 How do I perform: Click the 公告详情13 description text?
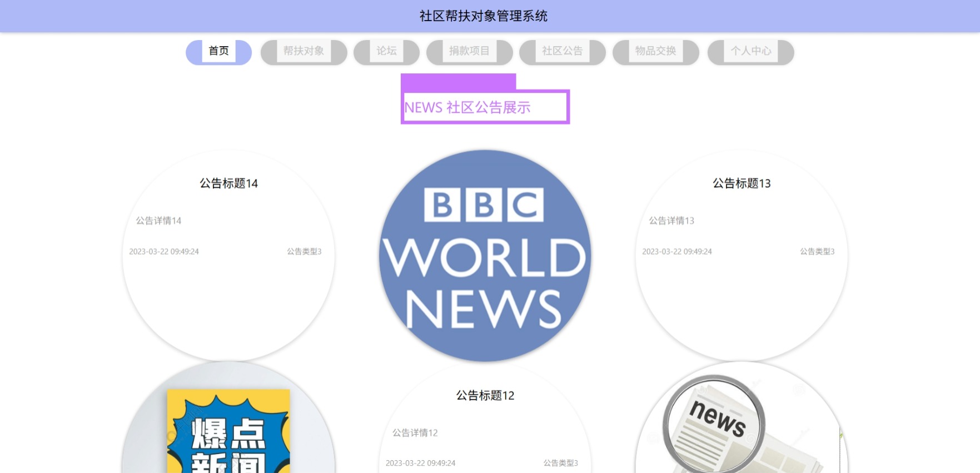pos(671,221)
